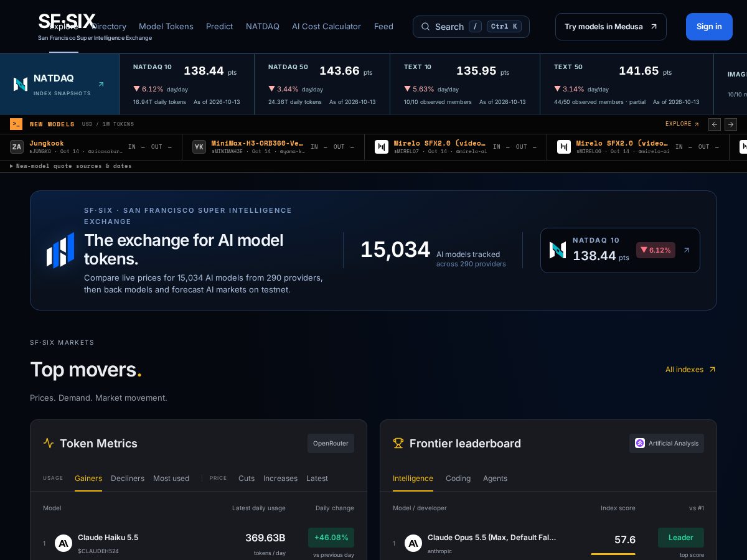Click the +46.08% daily change badge
The width and height of the screenshot is (747, 560).
[331, 537]
